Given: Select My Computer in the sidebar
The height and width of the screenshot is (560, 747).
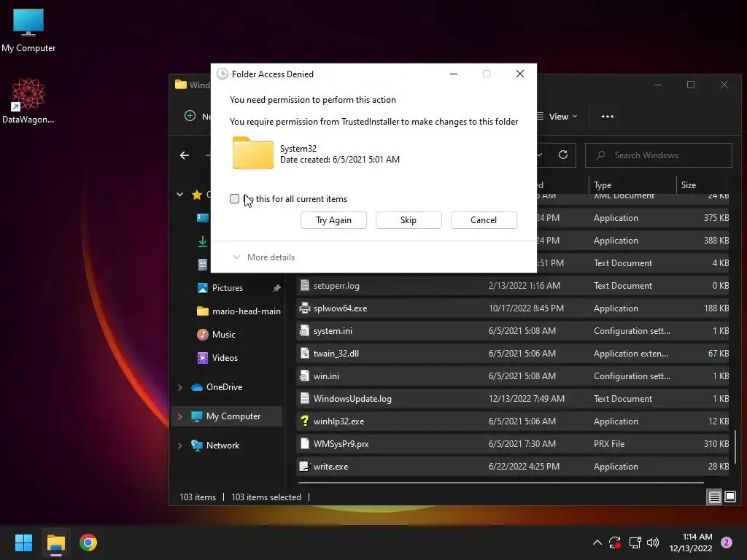Looking at the screenshot, I should tap(226, 416).
